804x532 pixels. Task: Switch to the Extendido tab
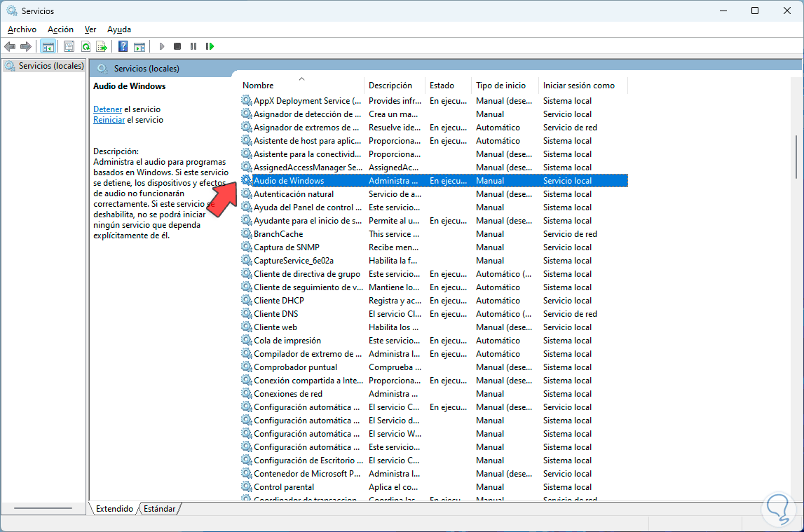(114, 508)
